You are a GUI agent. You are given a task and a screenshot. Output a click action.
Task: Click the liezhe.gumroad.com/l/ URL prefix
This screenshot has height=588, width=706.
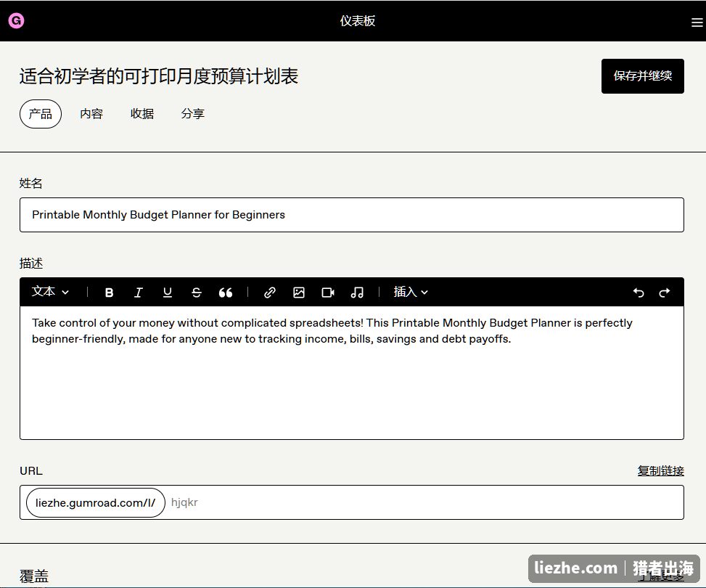96,502
